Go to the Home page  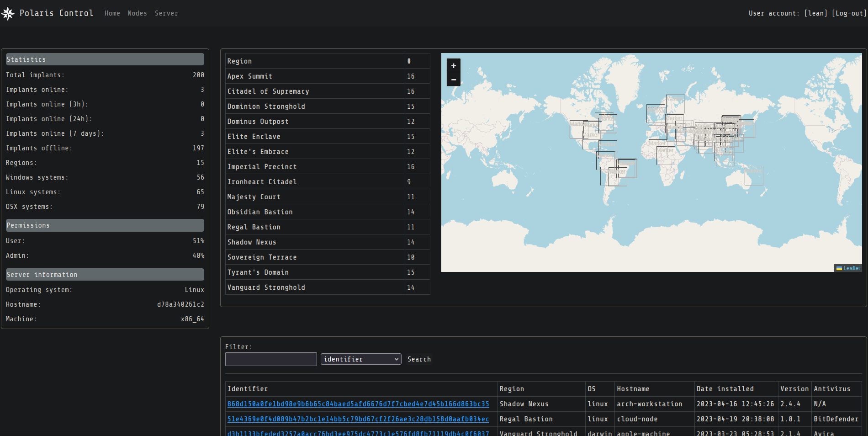pos(112,13)
